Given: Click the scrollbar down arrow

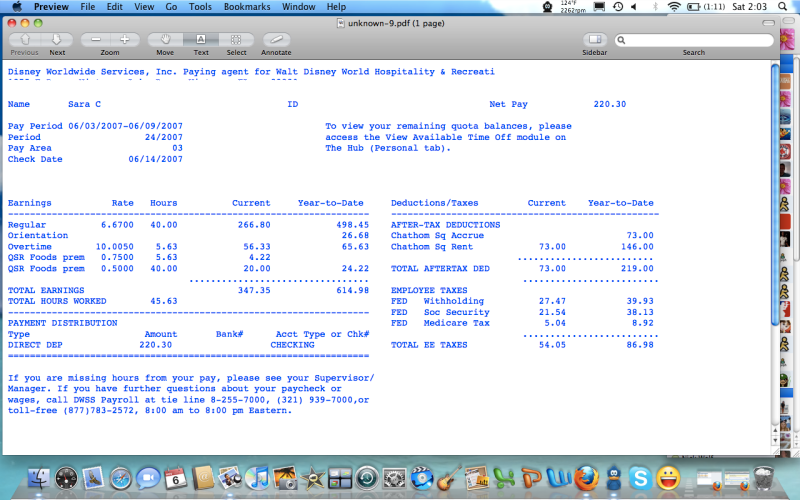Looking at the screenshot, I should [775, 440].
